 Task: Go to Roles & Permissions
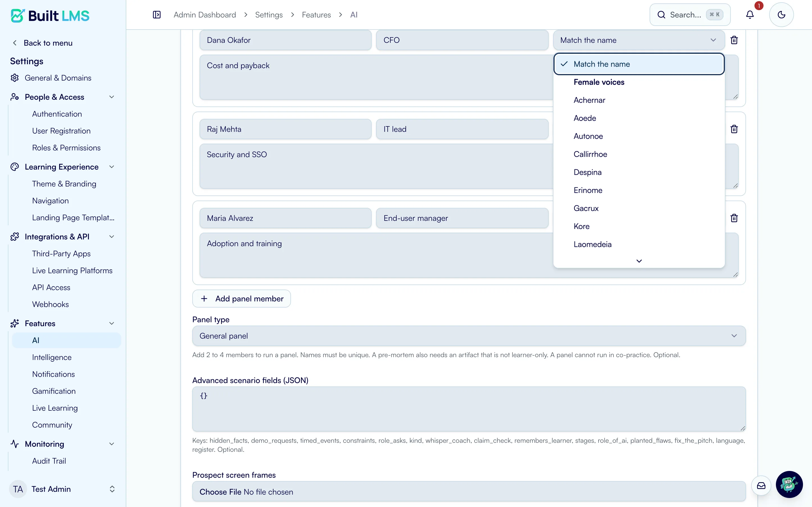[66, 148]
